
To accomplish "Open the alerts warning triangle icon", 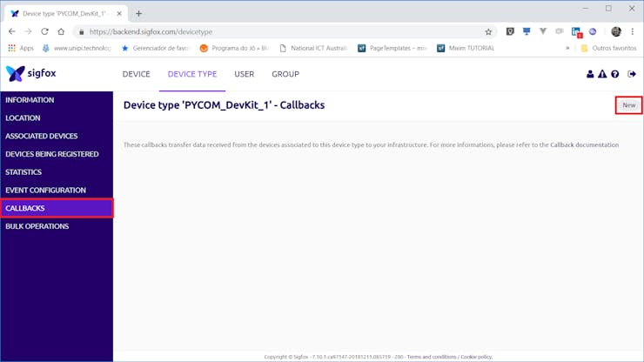I will [602, 74].
